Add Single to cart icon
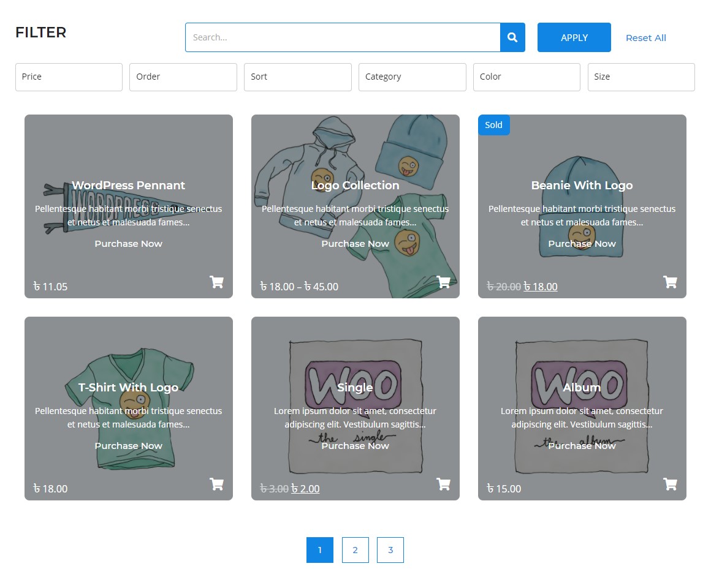Viewport: 711px width, 588px height. click(x=444, y=484)
